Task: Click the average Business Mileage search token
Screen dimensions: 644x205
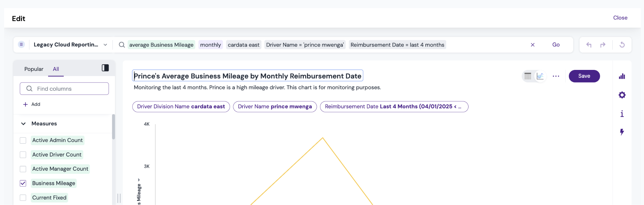Action: [x=161, y=45]
